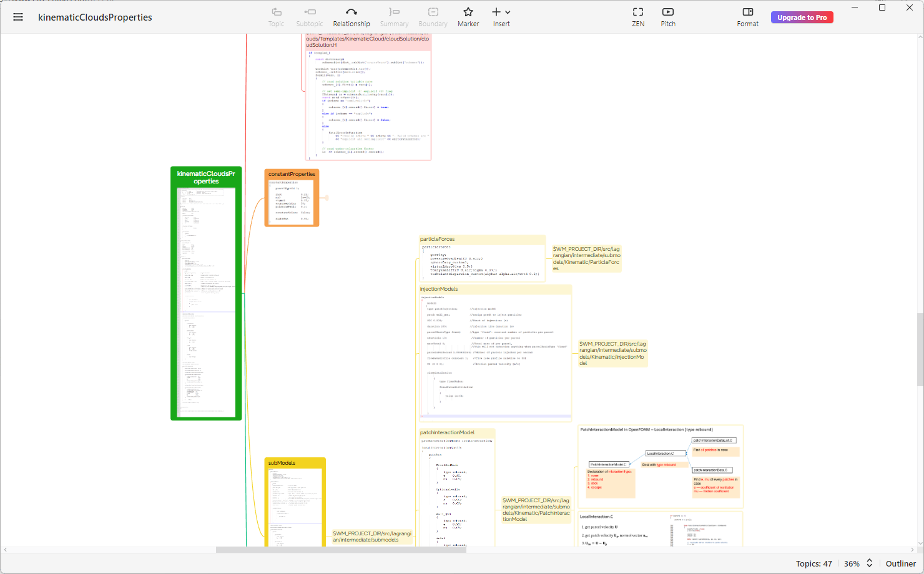The height and width of the screenshot is (574, 924).
Task: Click the horizontal scrollbar thumb
Action: [341, 550]
